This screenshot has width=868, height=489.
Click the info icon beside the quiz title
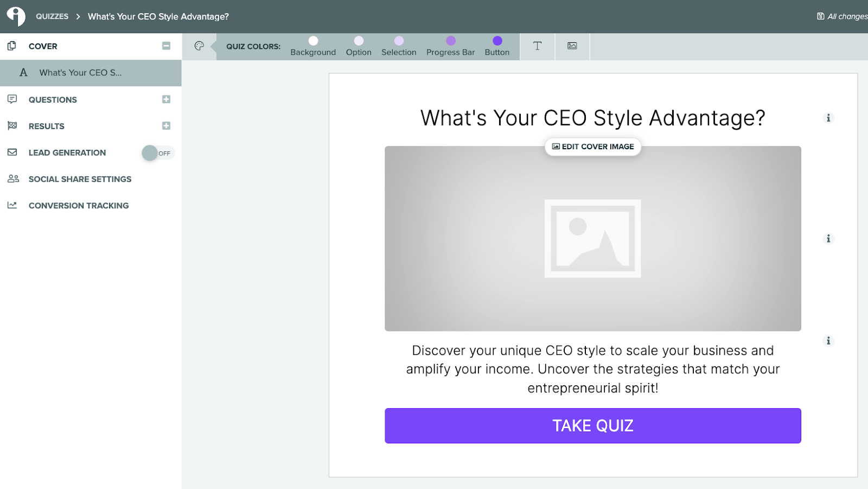click(x=828, y=118)
